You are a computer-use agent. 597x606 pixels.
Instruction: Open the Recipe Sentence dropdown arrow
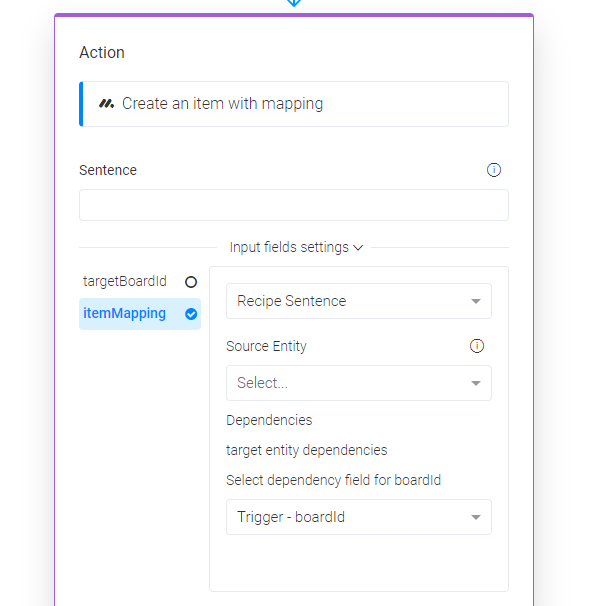pos(476,301)
